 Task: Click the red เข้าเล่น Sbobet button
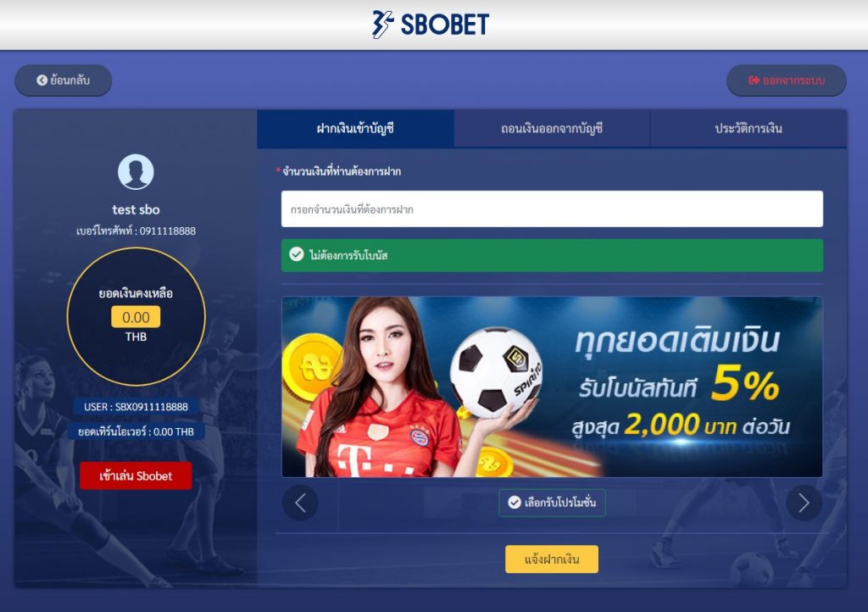click(136, 476)
